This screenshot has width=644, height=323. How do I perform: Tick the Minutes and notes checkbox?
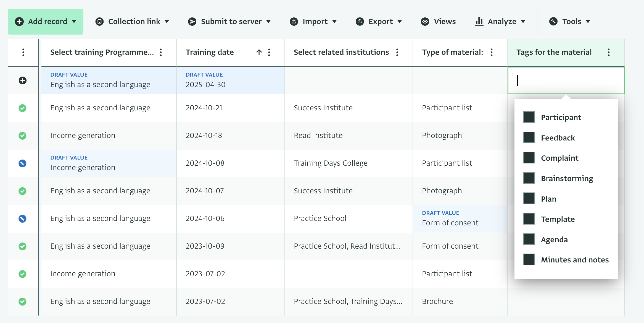point(529,260)
